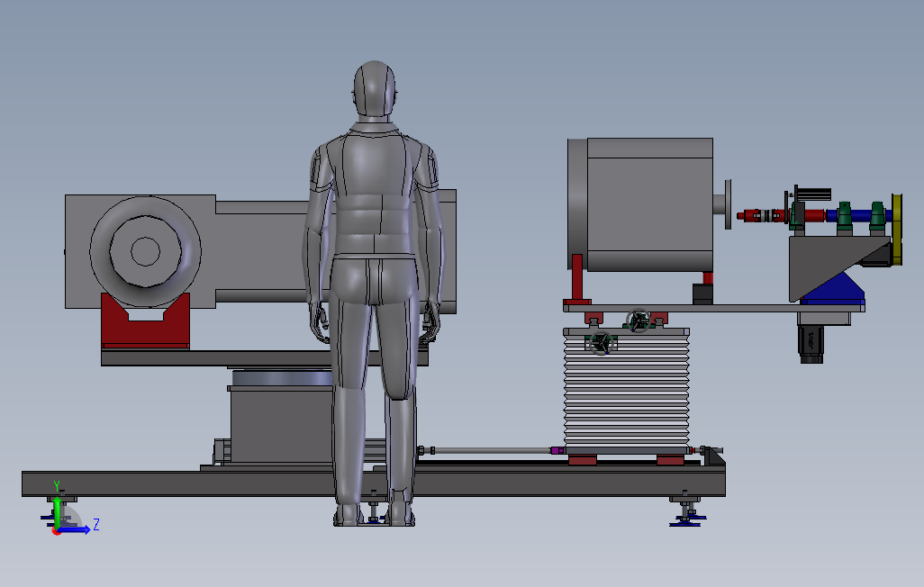924x587 pixels.
Task: Select the blue shaft segment
Action: (x=859, y=216)
